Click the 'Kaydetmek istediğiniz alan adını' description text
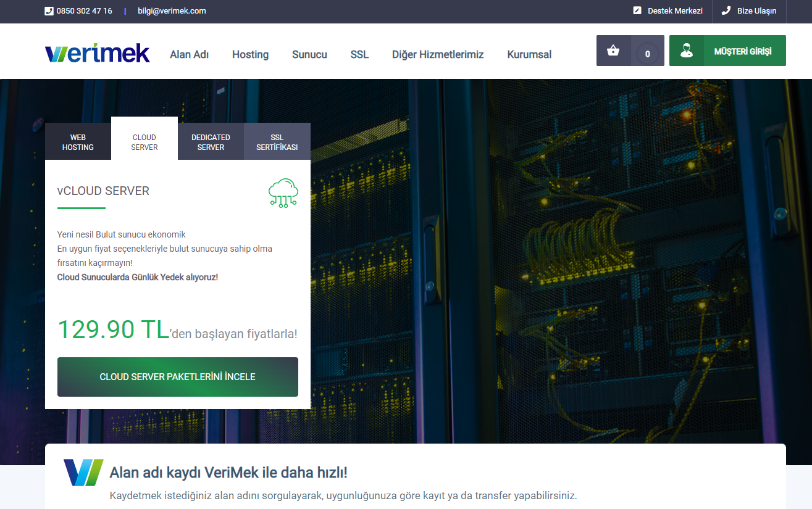This screenshot has height=509, width=812. click(343, 495)
